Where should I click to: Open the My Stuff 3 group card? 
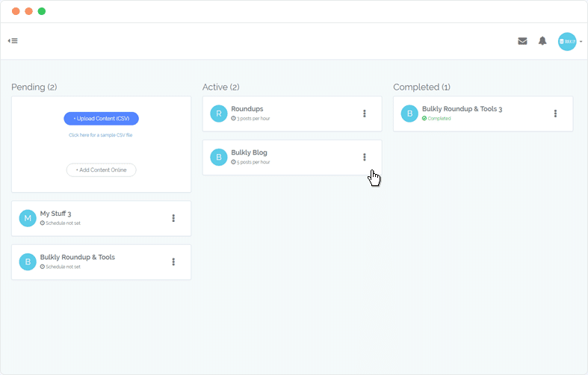point(102,218)
